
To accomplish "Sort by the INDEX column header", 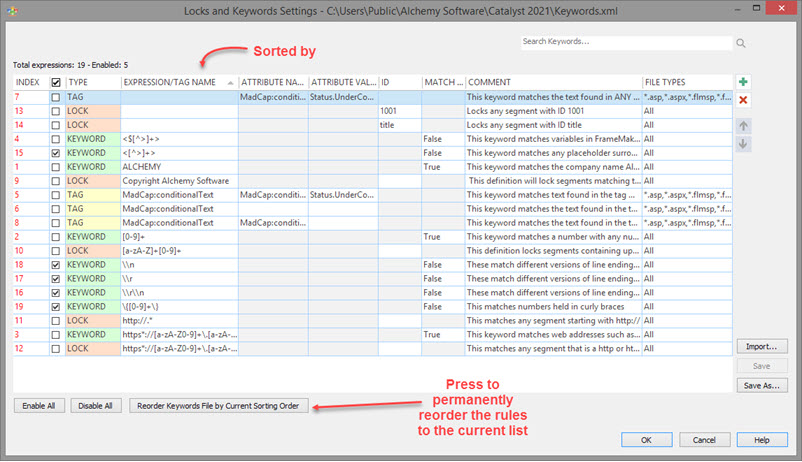I will (x=29, y=82).
